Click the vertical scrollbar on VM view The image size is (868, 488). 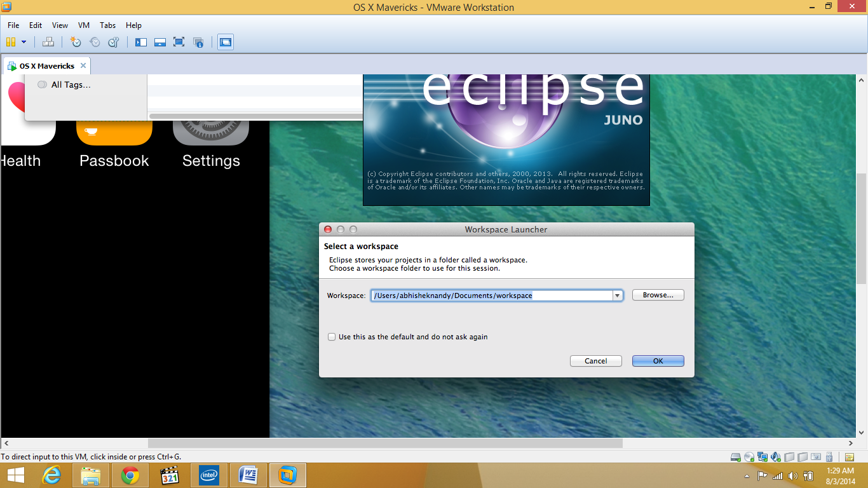click(862, 229)
